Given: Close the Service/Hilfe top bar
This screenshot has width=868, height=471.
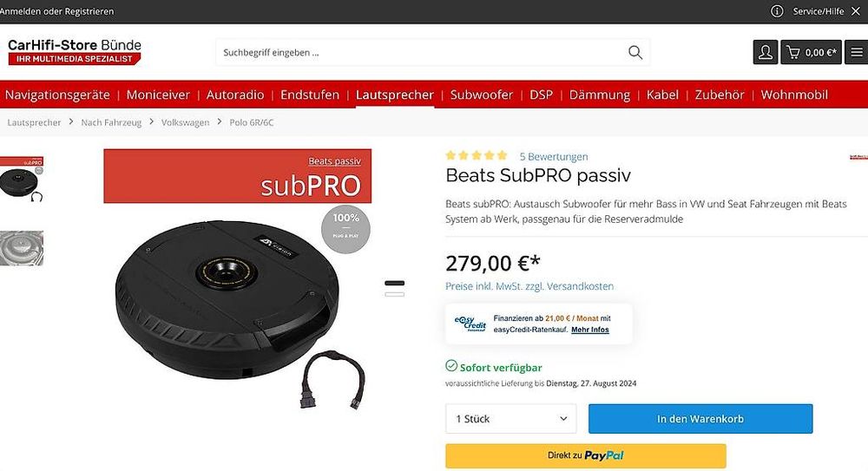Looking at the screenshot, I should tap(855, 11).
